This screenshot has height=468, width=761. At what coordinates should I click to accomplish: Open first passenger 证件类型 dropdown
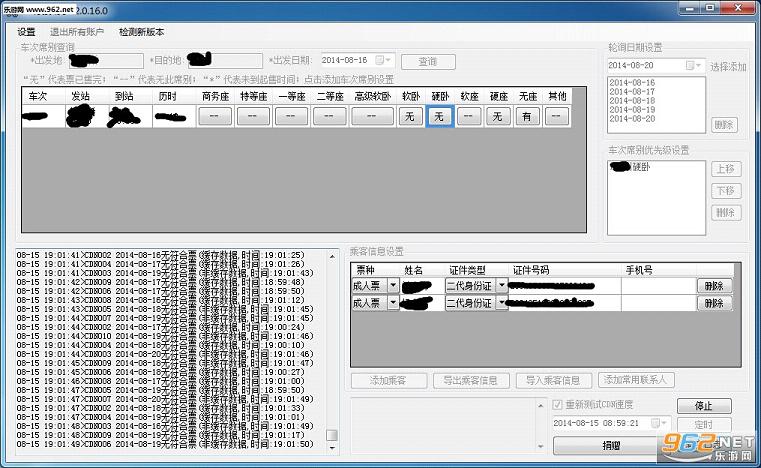(502, 285)
